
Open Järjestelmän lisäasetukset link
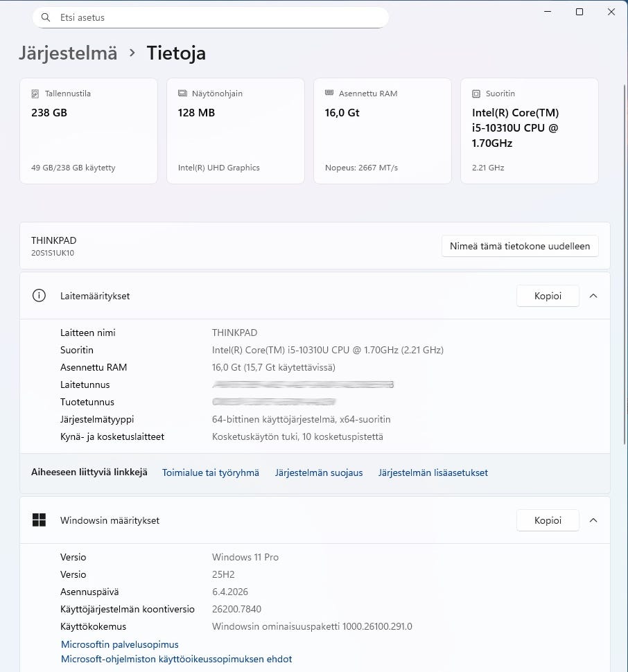coord(433,472)
